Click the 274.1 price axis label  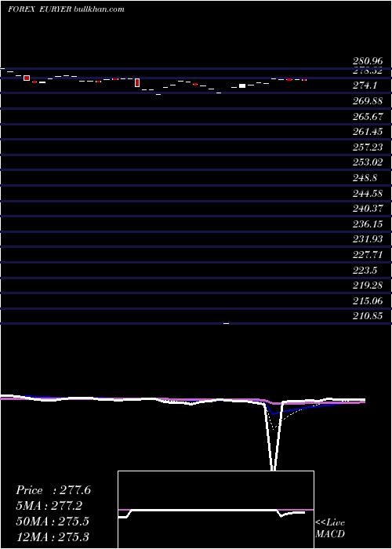[364, 85]
